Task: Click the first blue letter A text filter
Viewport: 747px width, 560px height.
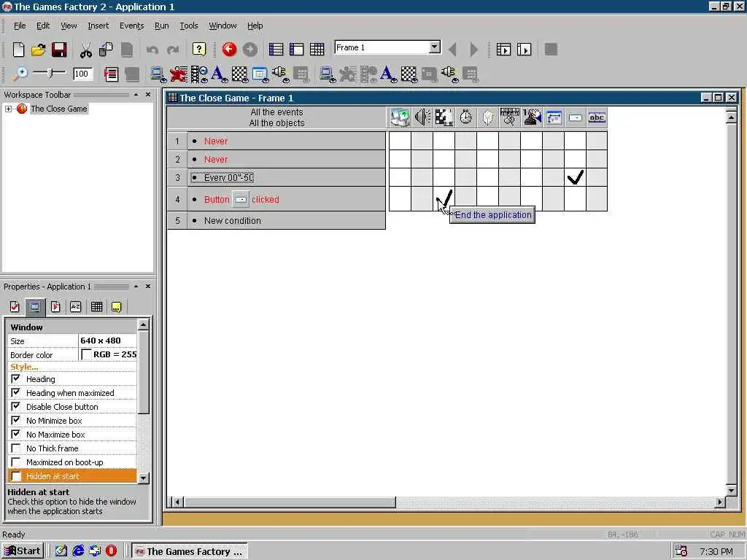Action: click(x=219, y=74)
